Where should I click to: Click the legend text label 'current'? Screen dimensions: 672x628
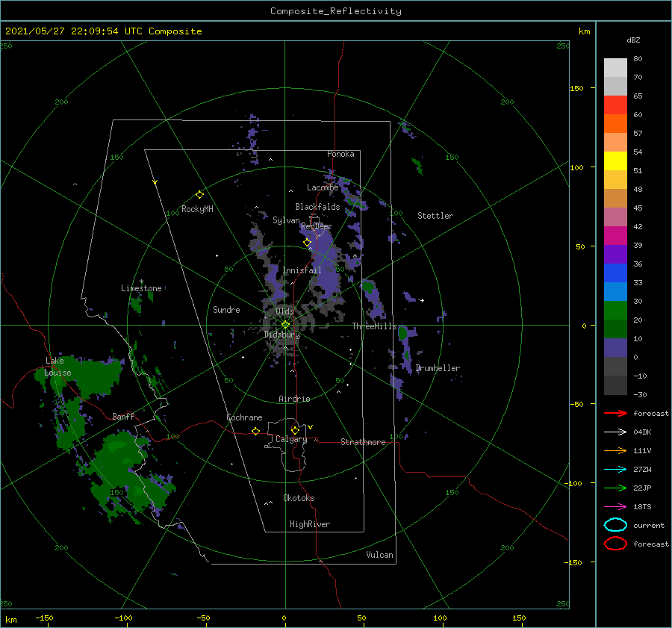649,525
